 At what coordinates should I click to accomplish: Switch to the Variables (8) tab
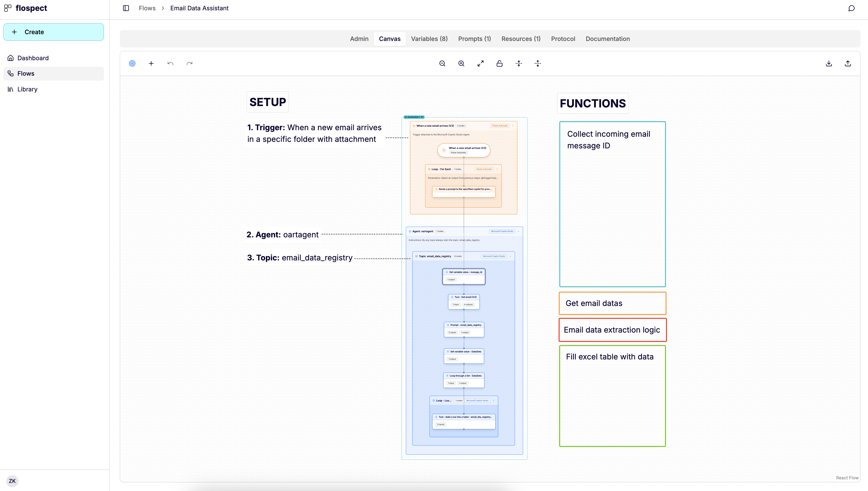pyautogui.click(x=429, y=39)
